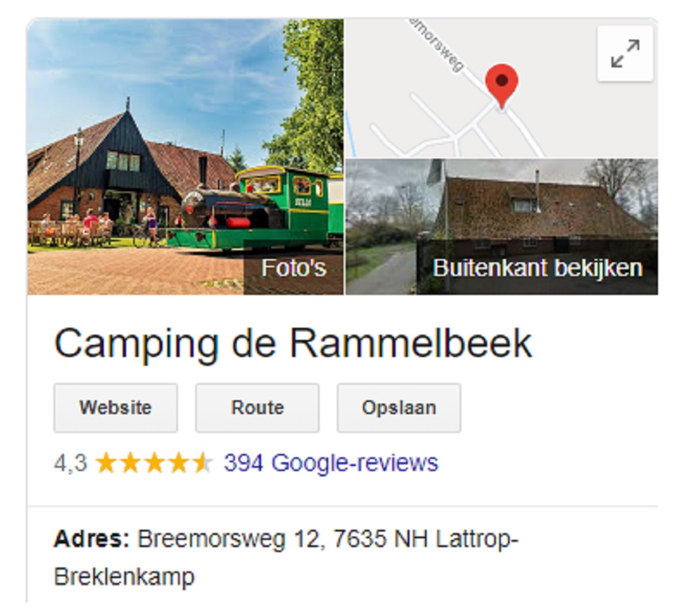Viewport: 691px width, 616px height.
Task: Open the Foto's overlay label
Action: coord(294,267)
